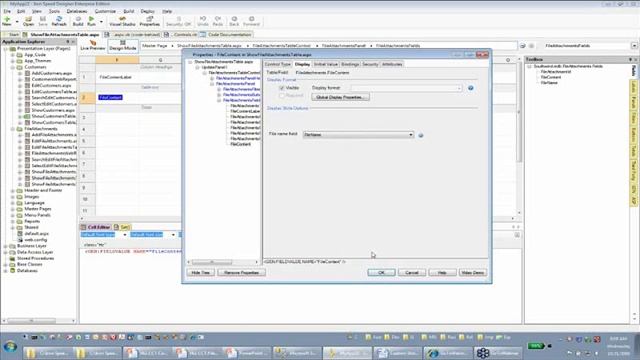Select FileName field in Toolbox
Image resolution: width=640 pixels, height=360 pixels.
[549, 83]
